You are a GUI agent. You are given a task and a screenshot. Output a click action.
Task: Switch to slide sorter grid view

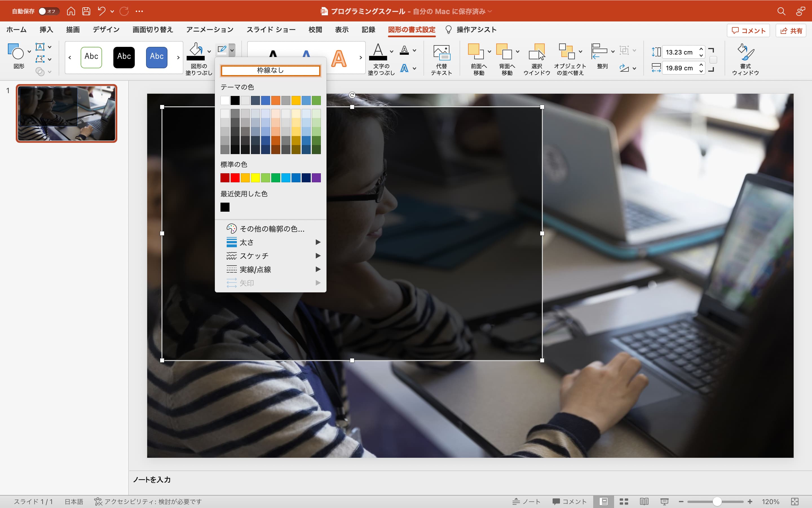pyautogui.click(x=624, y=502)
